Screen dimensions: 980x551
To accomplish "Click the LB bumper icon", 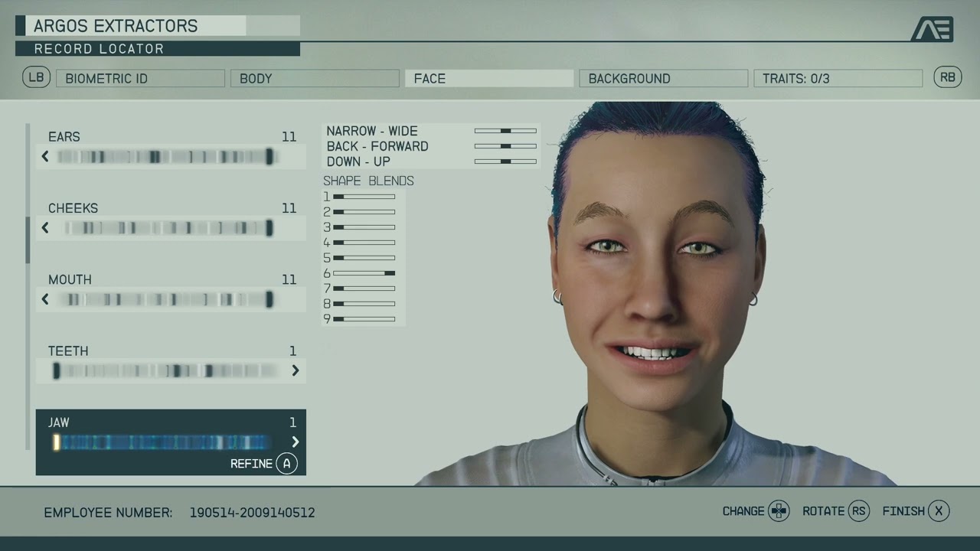I will [36, 77].
